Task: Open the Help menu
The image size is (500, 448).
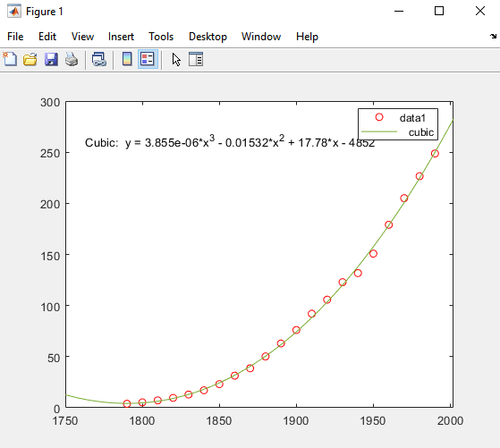Action: coord(307,37)
